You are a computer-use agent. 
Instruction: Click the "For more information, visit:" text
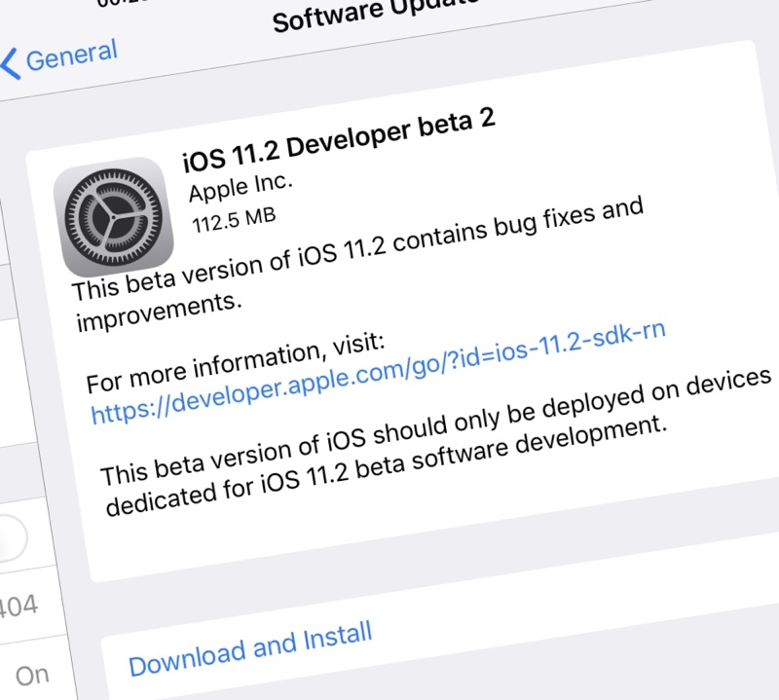coord(235,363)
